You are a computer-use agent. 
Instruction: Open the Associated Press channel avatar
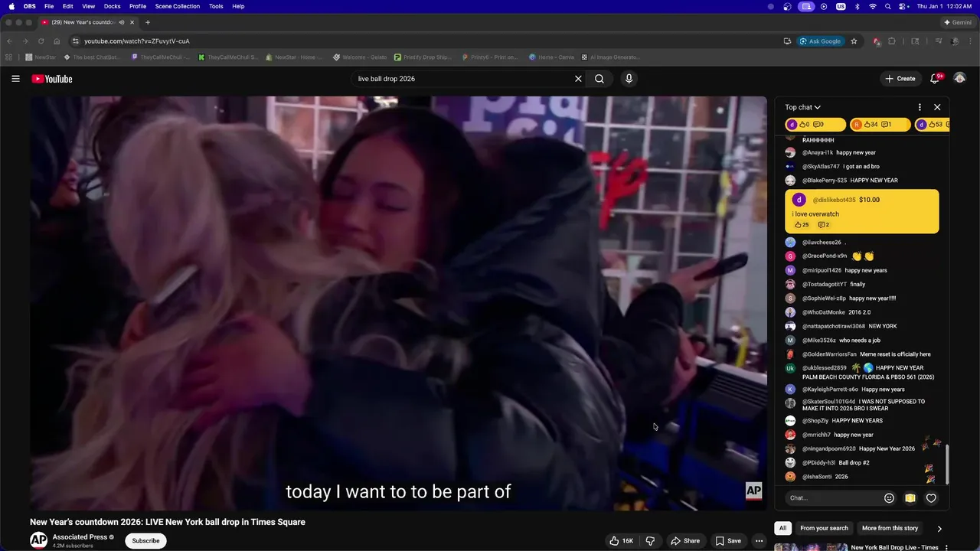38,540
